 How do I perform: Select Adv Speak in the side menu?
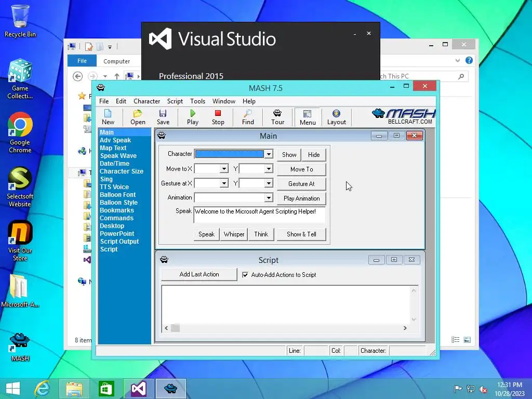pyautogui.click(x=115, y=140)
